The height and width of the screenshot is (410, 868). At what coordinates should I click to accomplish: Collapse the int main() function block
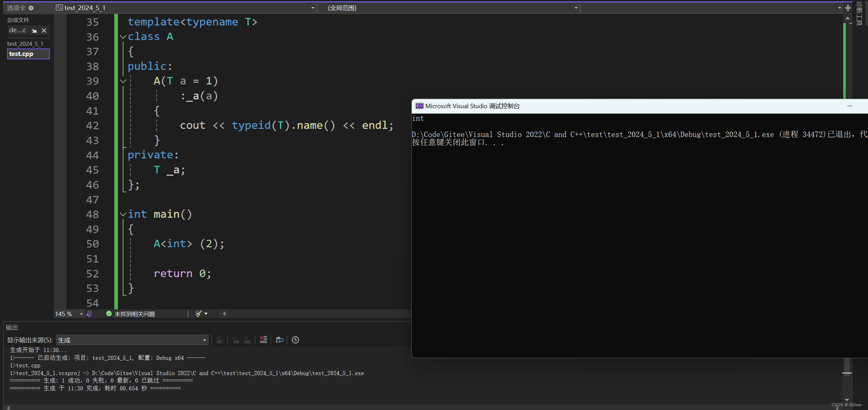click(123, 214)
